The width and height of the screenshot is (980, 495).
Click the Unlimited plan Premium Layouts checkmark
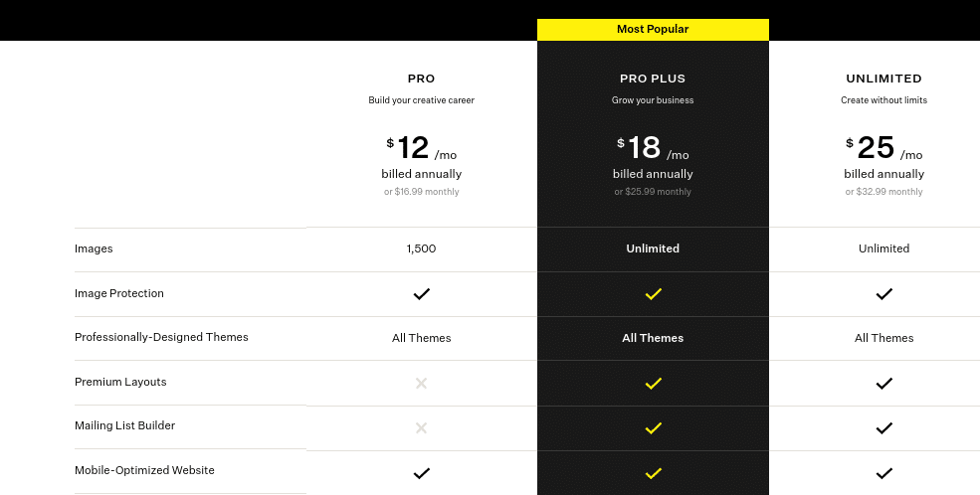883,384
